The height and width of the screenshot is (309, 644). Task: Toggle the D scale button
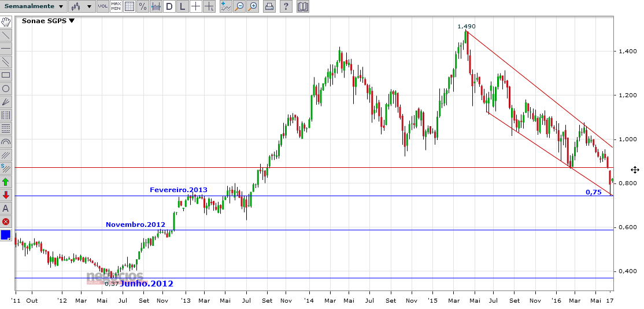(x=169, y=6)
